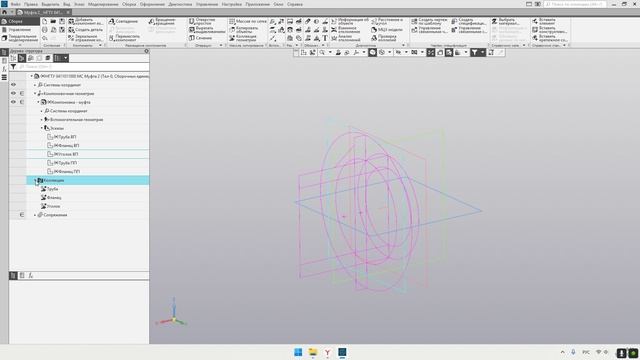Open the Моделирование menu
The height and width of the screenshot is (360, 640).
[103, 4]
